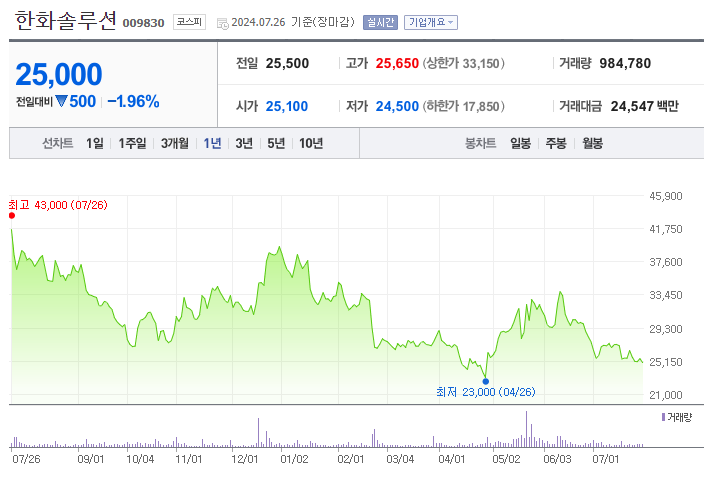Click the 한화솔루션 stock name title
The height and width of the screenshot is (480, 704).
click(66, 21)
